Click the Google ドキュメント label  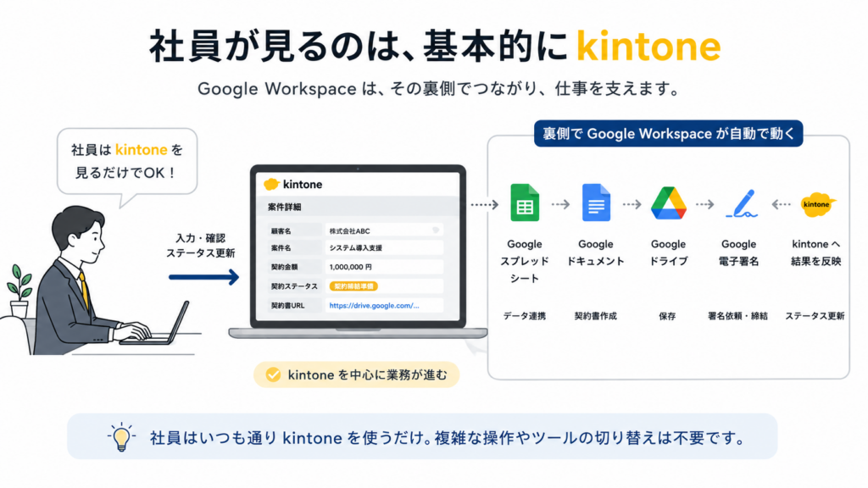pos(596,252)
